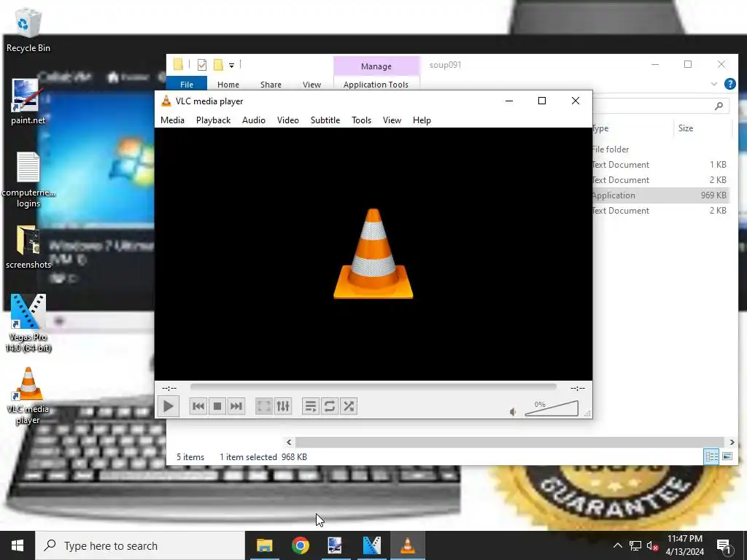This screenshot has height=560, width=747.
Task: Switch Explorer to large icons view
Action: pyautogui.click(x=727, y=456)
